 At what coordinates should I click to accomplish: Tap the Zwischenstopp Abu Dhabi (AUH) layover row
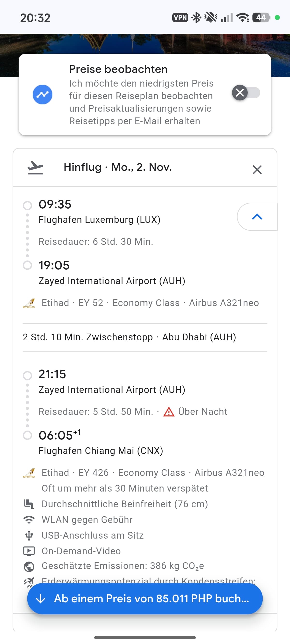(130, 337)
